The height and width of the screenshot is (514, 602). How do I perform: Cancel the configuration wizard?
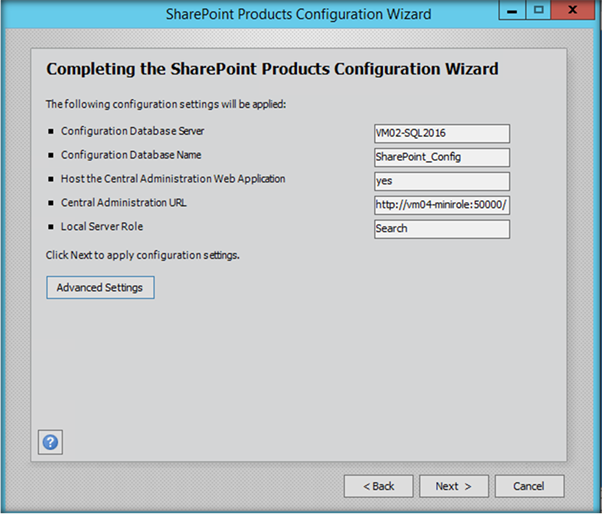[528, 486]
